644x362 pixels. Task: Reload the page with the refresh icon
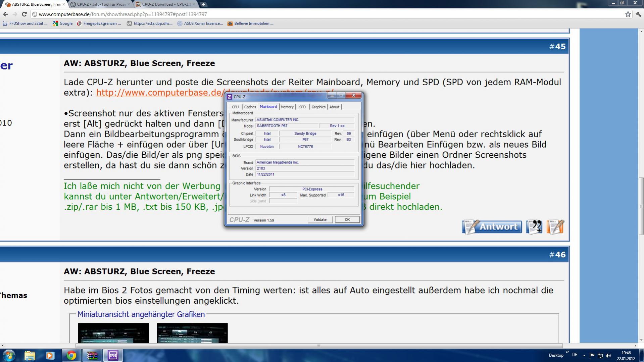click(24, 14)
